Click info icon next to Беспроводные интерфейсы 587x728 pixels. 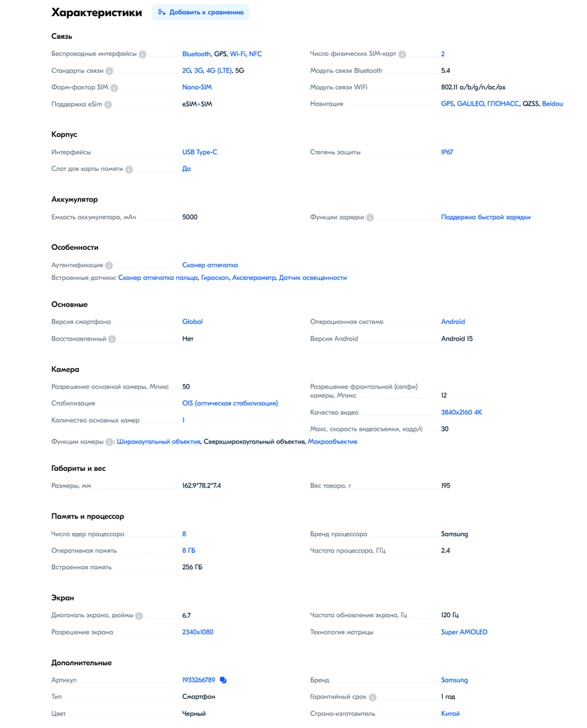pyautogui.click(x=142, y=54)
